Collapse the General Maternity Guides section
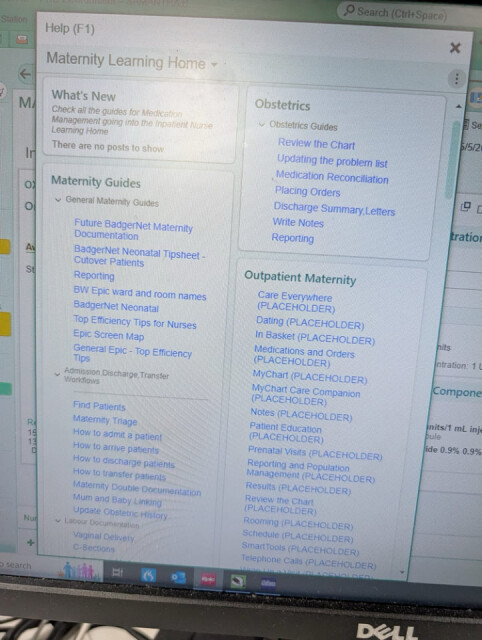The height and width of the screenshot is (640, 482). pyautogui.click(x=58, y=200)
